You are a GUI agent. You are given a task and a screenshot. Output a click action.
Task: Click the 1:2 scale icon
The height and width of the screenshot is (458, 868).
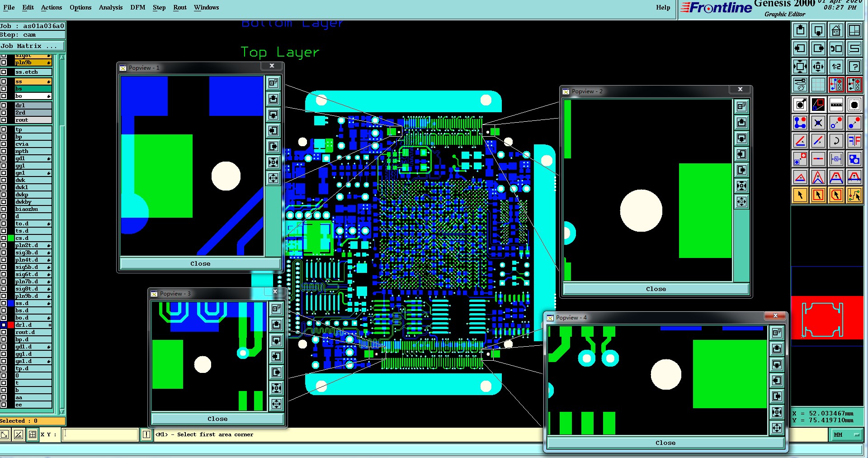[x=836, y=67]
